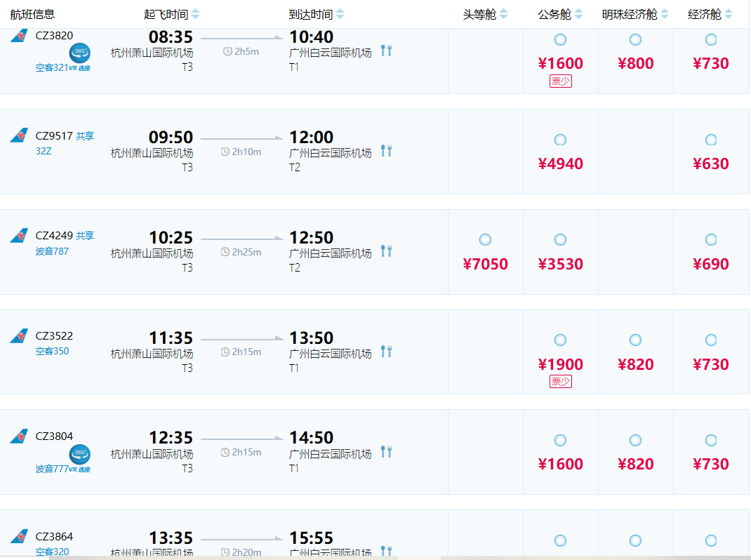Sort flights by departure time
Image resolution: width=751 pixels, height=560 pixels.
[195, 14]
